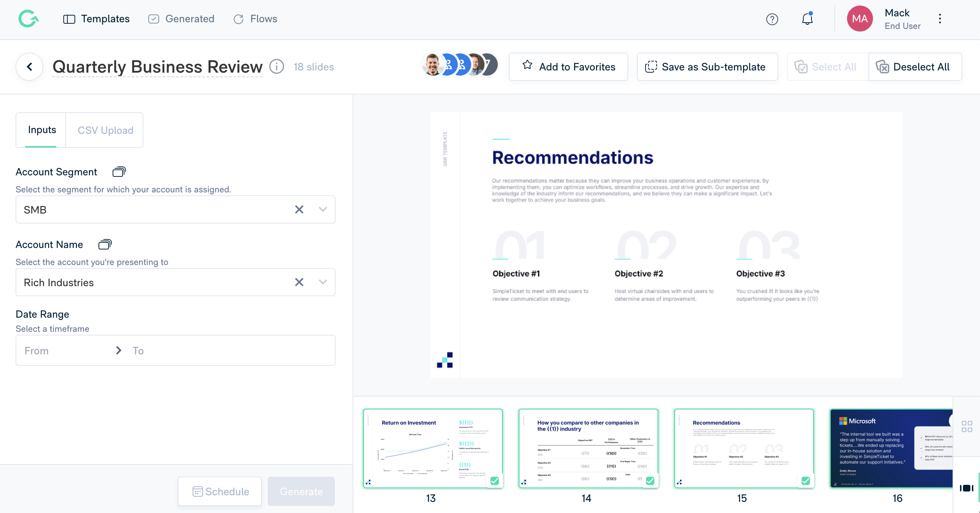Clear the Rich Industries selection

point(299,282)
